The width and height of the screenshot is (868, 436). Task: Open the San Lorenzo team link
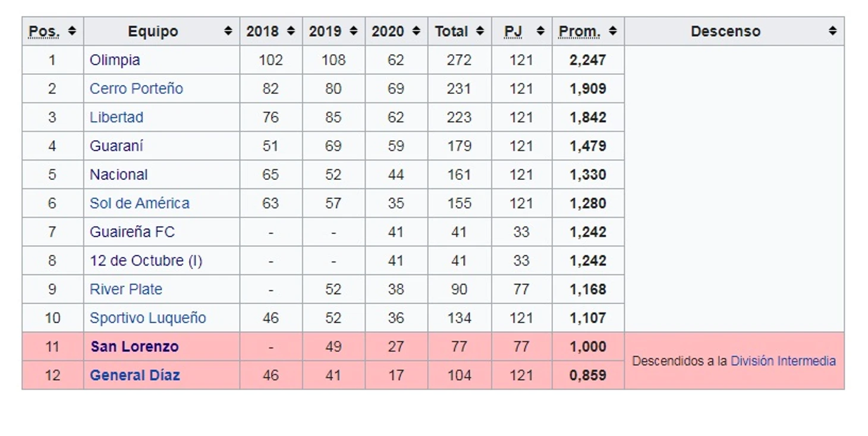point(134,347)
